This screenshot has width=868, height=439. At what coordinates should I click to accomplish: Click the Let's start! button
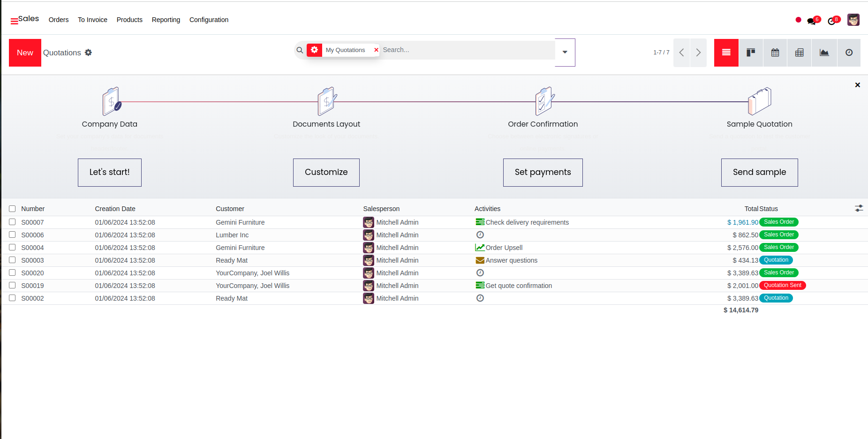(110, 173)
